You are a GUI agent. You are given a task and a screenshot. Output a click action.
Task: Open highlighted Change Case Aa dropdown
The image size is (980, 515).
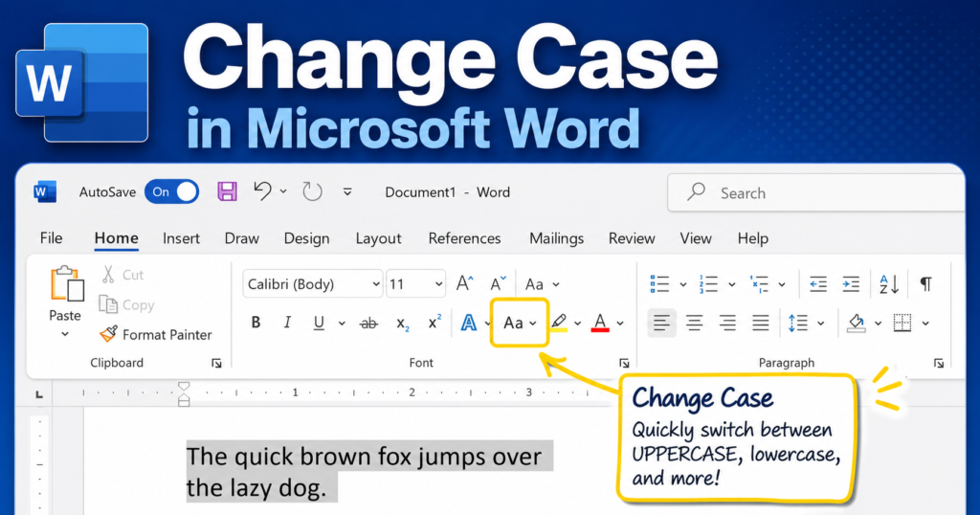point(520,324)
